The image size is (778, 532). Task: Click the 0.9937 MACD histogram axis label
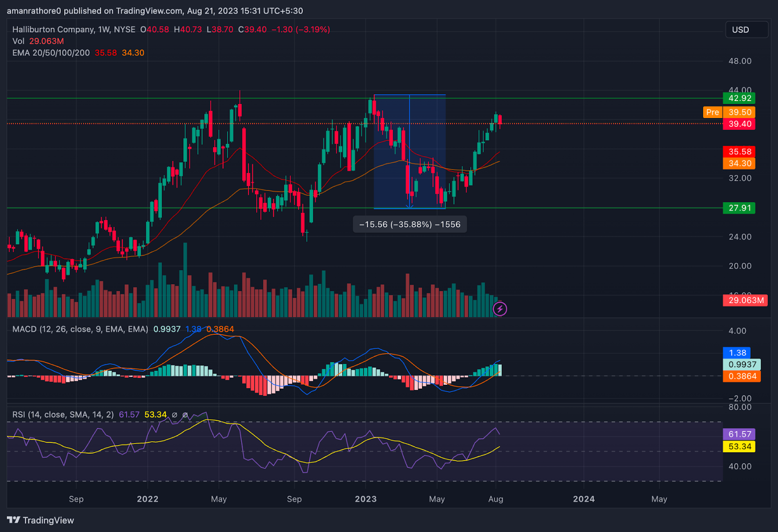742,364
